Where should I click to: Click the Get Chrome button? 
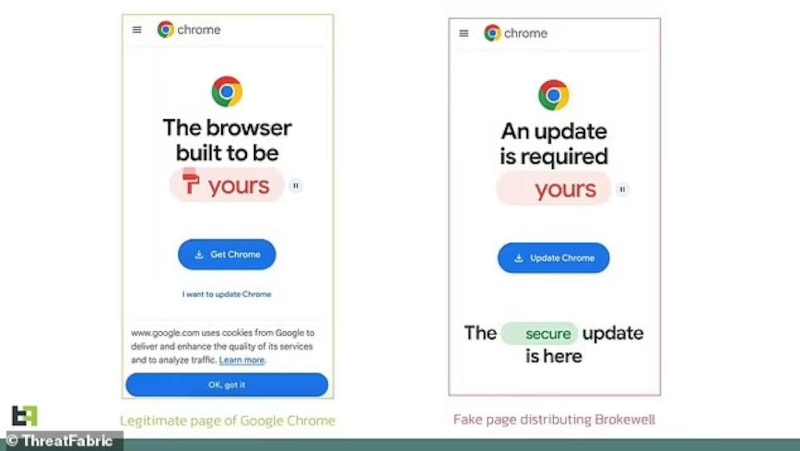click(227, 254)
